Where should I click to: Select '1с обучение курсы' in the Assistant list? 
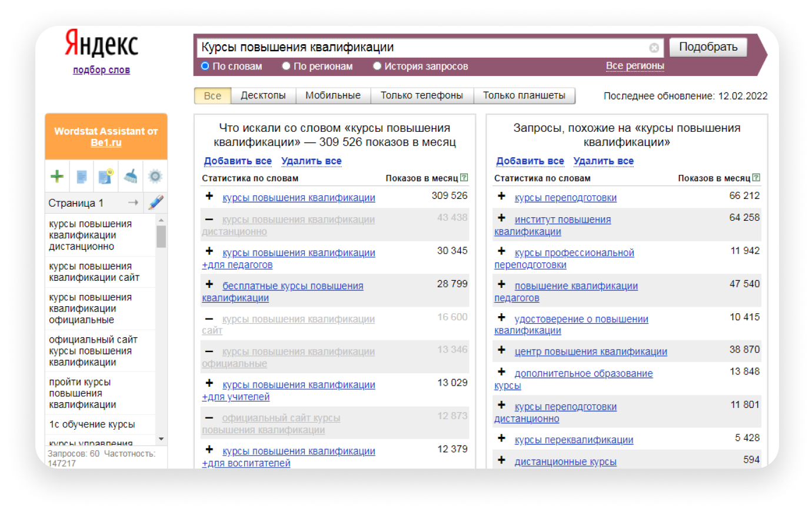click(x=101, y=424)
